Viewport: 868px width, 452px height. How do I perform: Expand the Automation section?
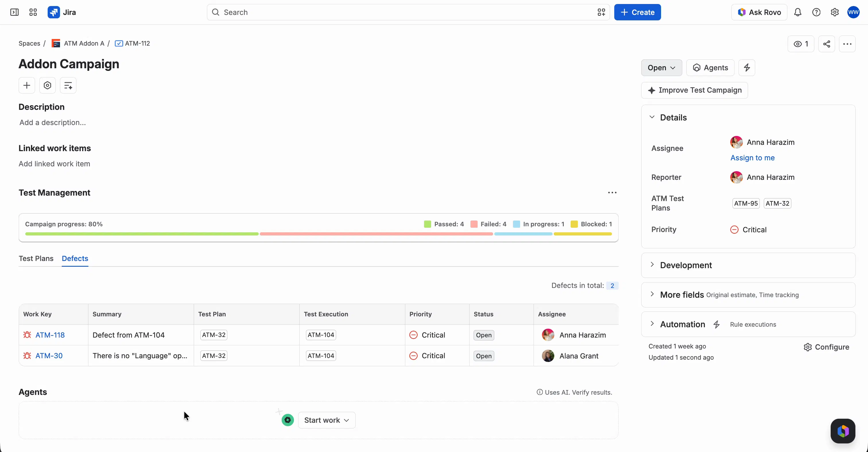point(652,324)
